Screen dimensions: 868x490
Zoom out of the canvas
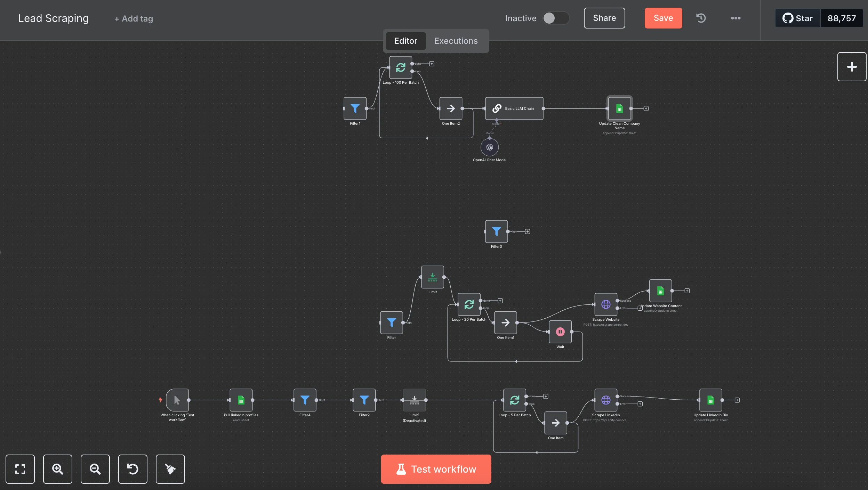tap(95, 469)
